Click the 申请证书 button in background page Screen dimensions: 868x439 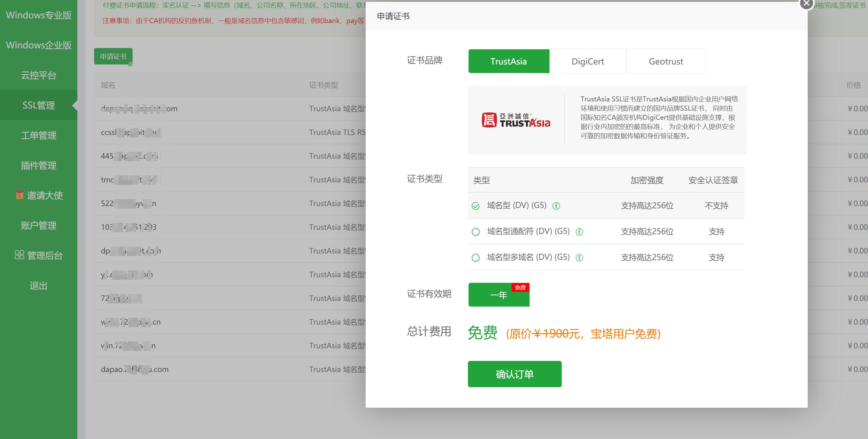[x=113, y=56]
